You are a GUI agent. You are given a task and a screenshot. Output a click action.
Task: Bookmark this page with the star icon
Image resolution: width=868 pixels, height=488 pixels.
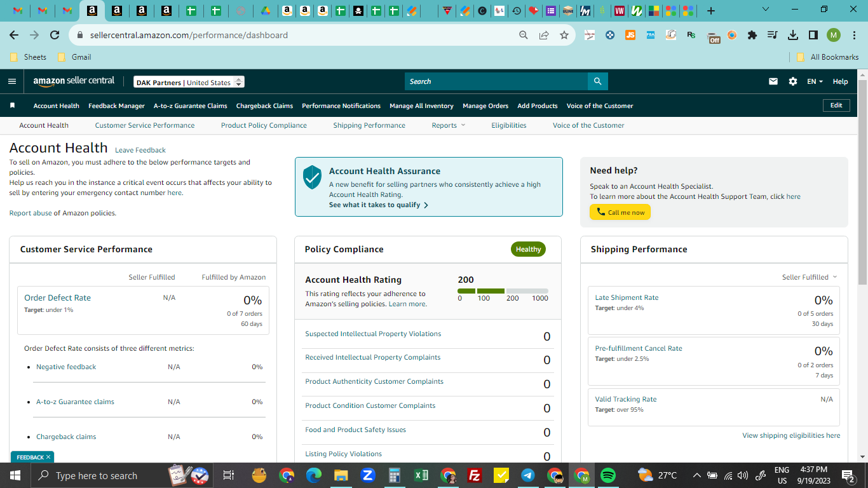point(564,35)
